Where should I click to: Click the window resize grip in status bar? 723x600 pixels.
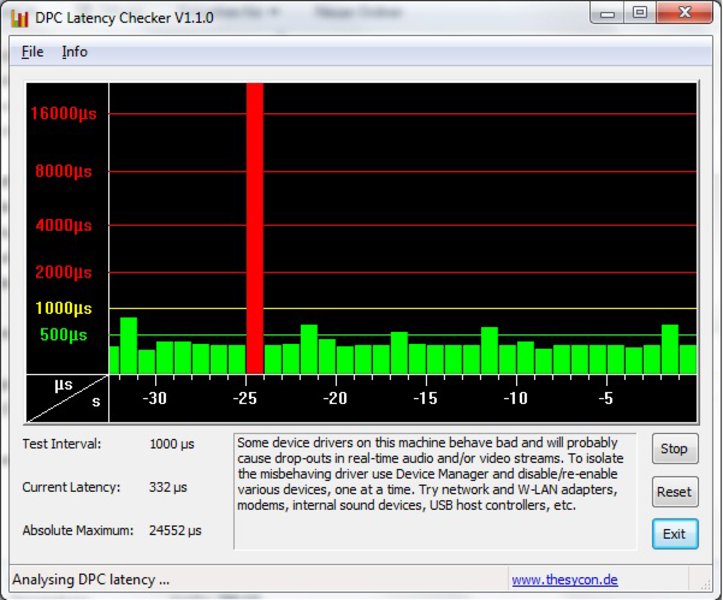[x=705, y=584]
